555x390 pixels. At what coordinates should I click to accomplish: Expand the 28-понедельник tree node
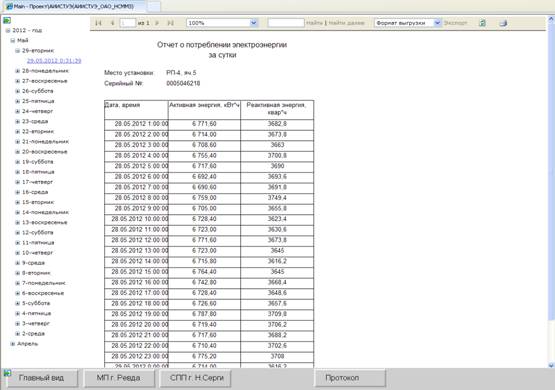pos(17,71)
